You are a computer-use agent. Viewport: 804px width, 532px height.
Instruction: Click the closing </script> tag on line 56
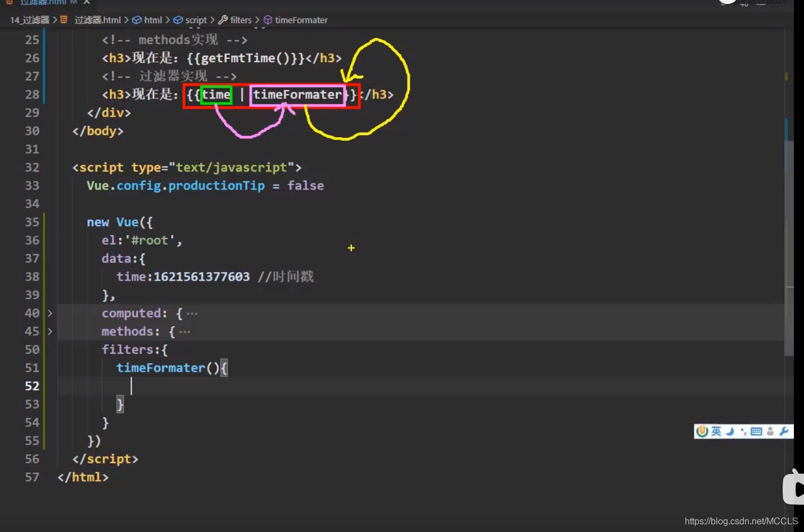coord(105,459)
